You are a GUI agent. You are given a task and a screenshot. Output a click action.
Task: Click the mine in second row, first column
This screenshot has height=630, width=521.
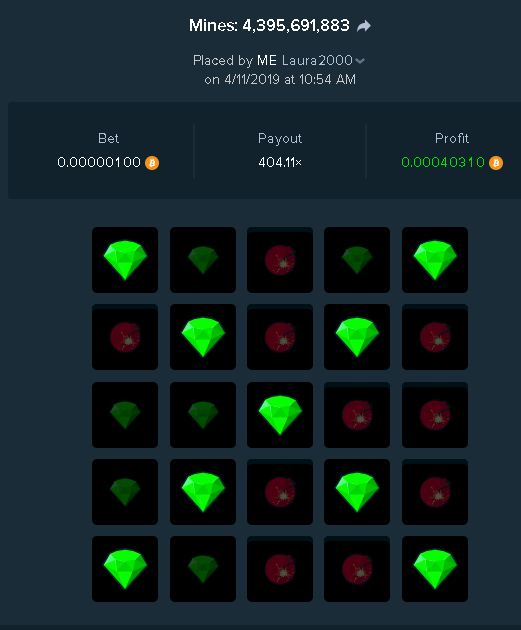pos(125,337)
